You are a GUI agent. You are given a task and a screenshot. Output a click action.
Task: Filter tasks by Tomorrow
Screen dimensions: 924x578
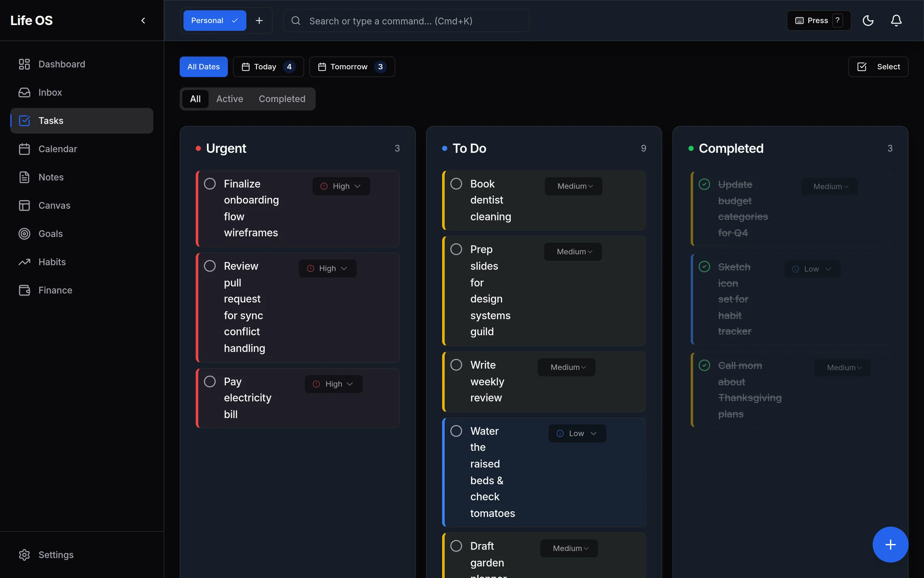(352, 67)
